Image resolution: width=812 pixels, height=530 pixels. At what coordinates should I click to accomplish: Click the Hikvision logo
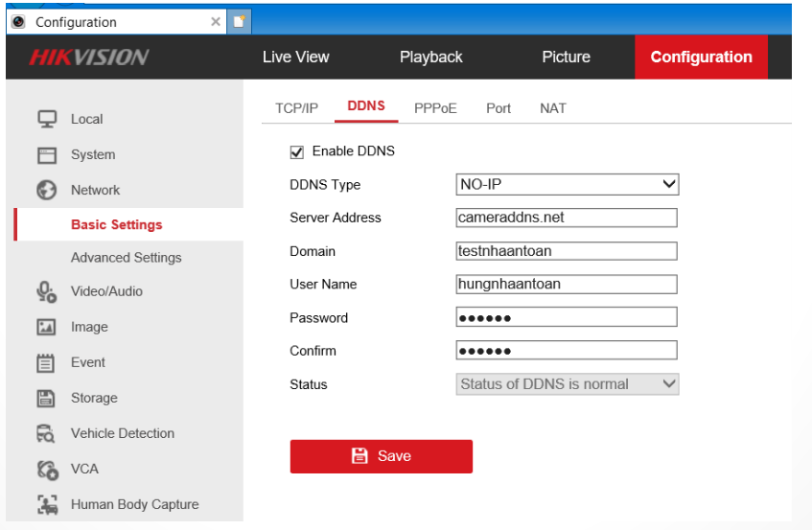tap(89, 57)
